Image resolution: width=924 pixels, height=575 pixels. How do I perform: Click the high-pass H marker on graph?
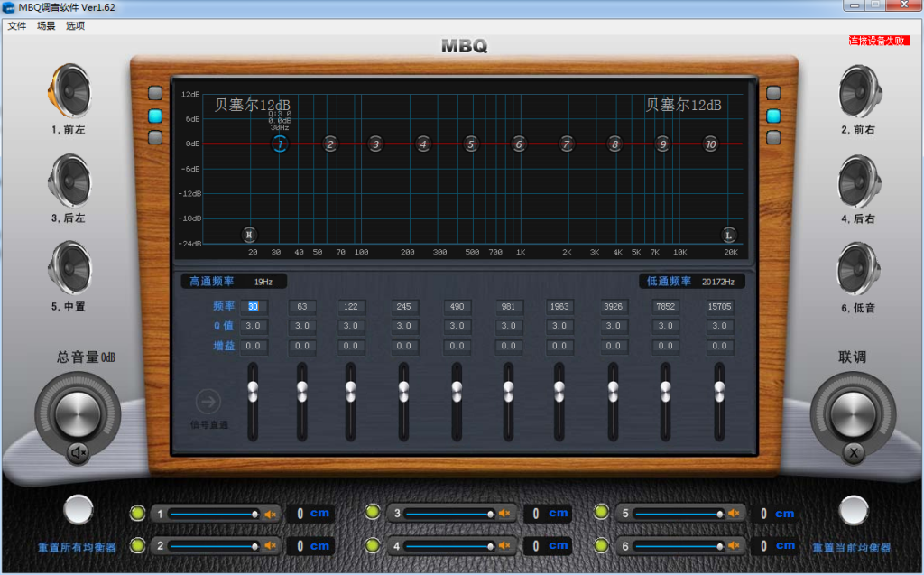pos(249,235)
